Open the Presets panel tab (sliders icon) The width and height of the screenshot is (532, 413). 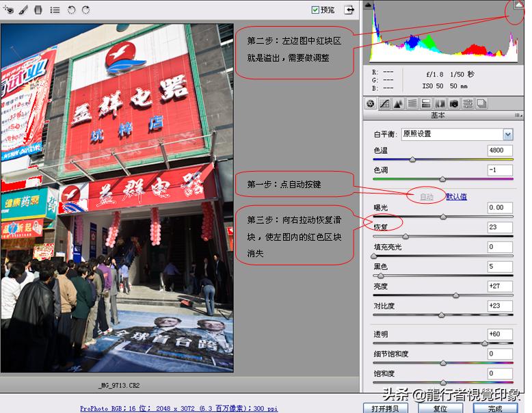[468, 103]
